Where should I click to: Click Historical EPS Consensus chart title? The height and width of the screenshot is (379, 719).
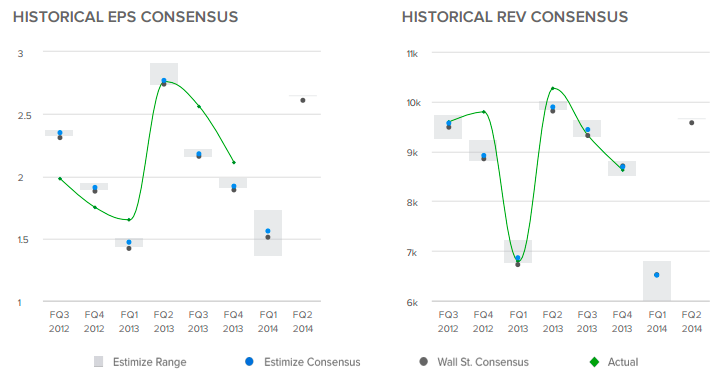(x=126, y=17)
